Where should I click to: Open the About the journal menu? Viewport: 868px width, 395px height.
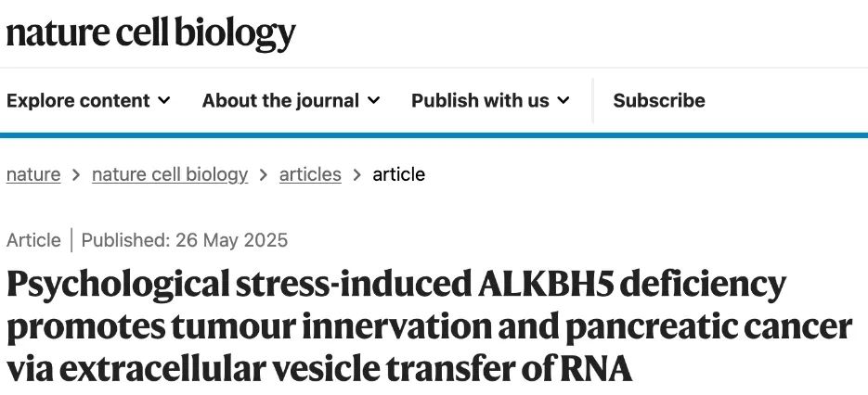pyautogui.click(x=291, y=101)
